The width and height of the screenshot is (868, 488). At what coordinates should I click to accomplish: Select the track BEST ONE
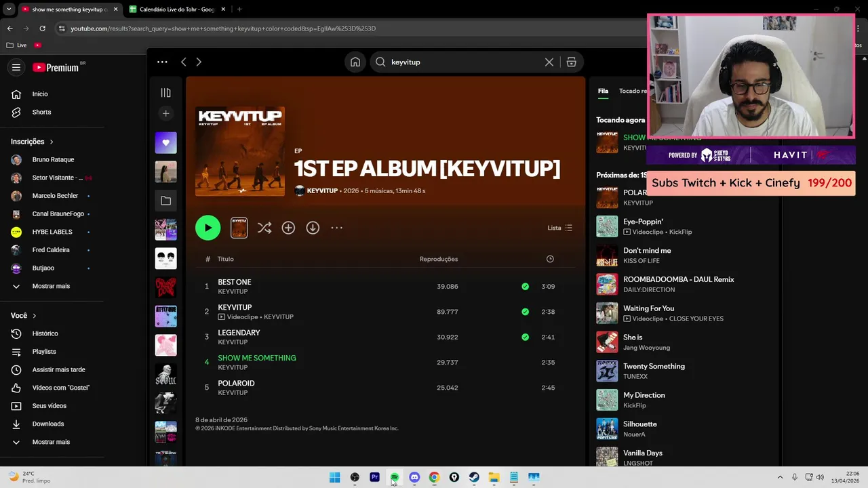pos(234,282)
